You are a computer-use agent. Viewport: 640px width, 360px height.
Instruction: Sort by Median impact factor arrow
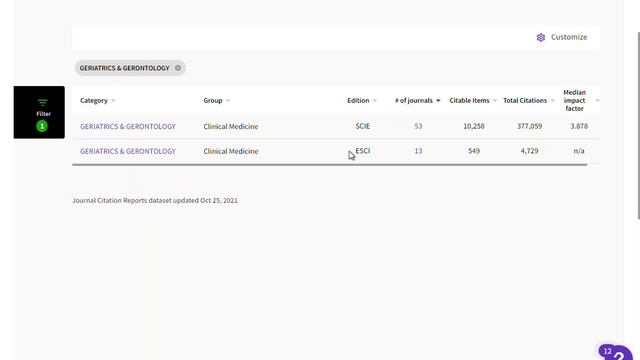597,101
